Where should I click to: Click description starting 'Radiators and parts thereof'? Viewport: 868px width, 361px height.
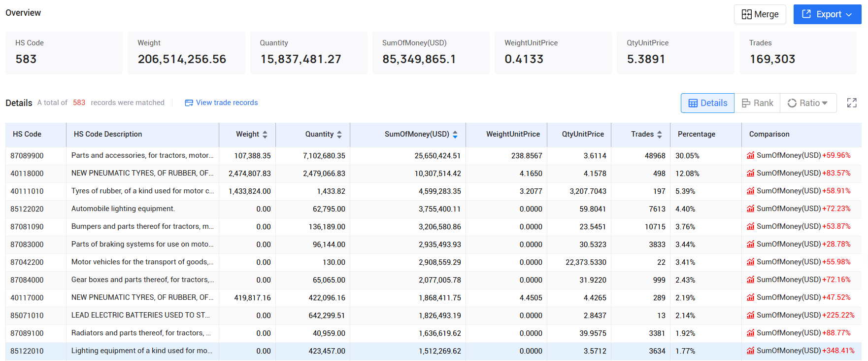coord(141,333)
